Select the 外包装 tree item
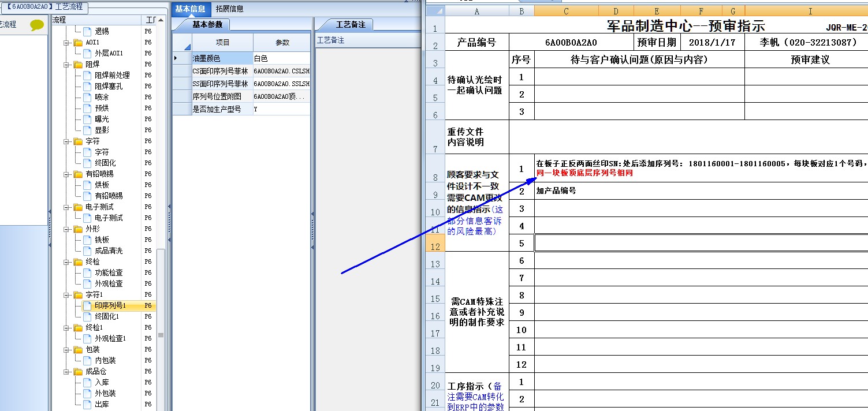This screenshot has width=868, height=411. coord(105,393)
